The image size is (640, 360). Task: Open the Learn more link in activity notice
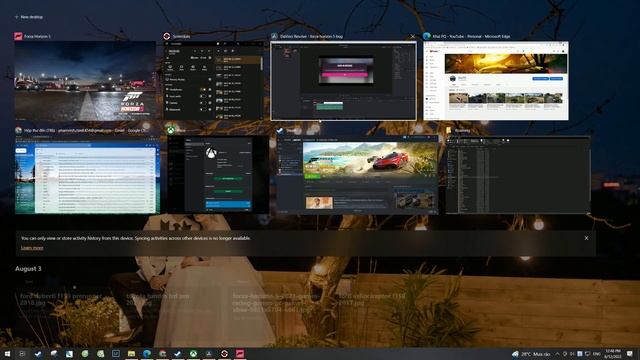click(32, 248)
